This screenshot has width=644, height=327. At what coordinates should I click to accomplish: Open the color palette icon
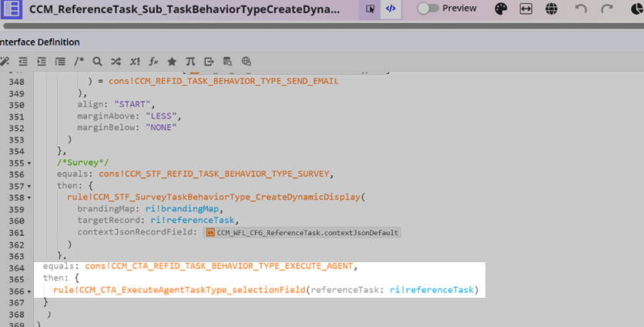coord(501,8)
